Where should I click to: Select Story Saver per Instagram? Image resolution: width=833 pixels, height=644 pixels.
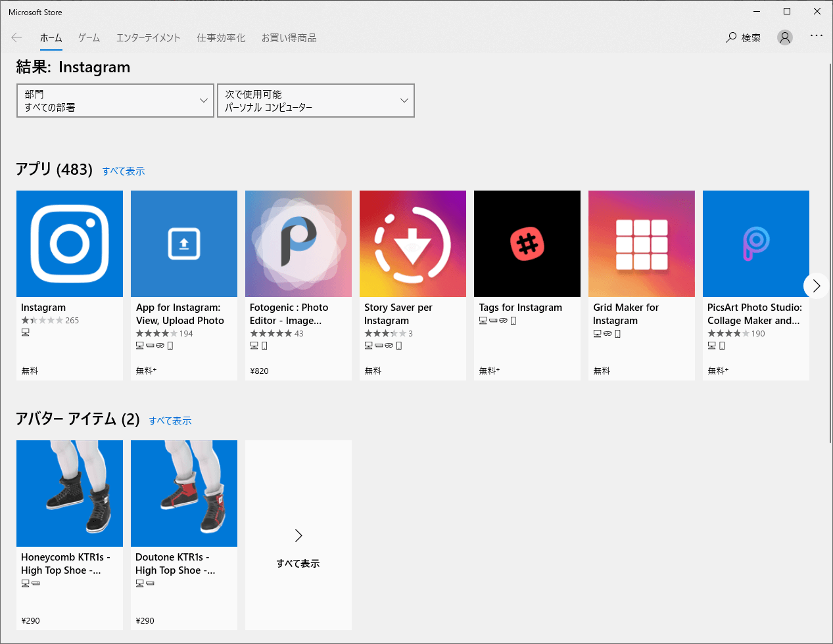coord(412,243)
